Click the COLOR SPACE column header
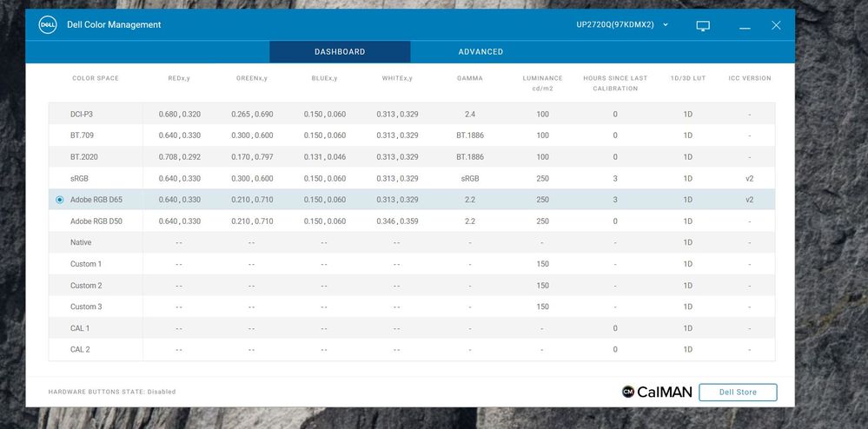The height and width of the screenshot is (429, 868). [x=96, y=78]
